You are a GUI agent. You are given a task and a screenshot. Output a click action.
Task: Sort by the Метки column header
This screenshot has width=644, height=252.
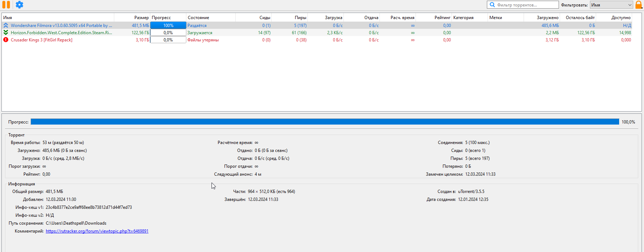[x=506, y=17]
